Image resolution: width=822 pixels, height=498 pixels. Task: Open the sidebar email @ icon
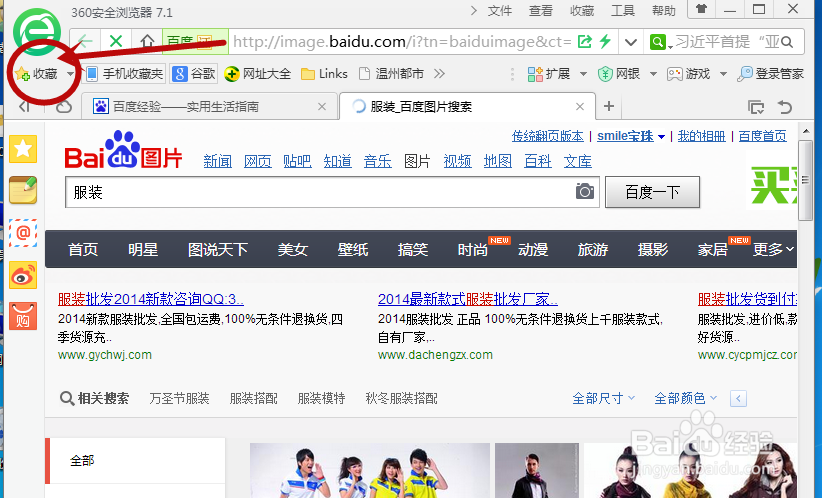(23, 233)
